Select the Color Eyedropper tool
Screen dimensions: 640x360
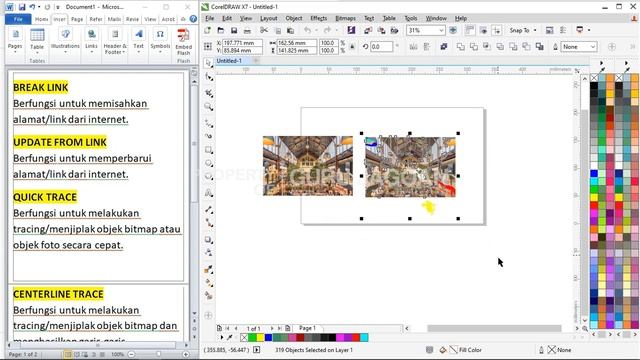coord(209,269)
